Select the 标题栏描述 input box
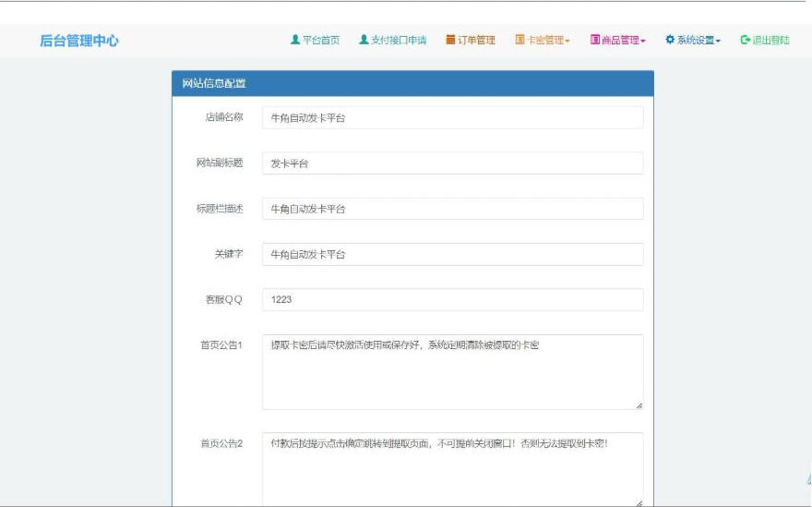Viewport: 812px width, 507px height. pos(452,209)
